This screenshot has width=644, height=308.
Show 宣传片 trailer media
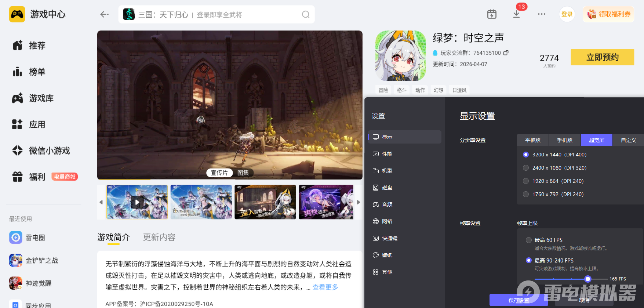pyautogui.click(x=219, y=173)
